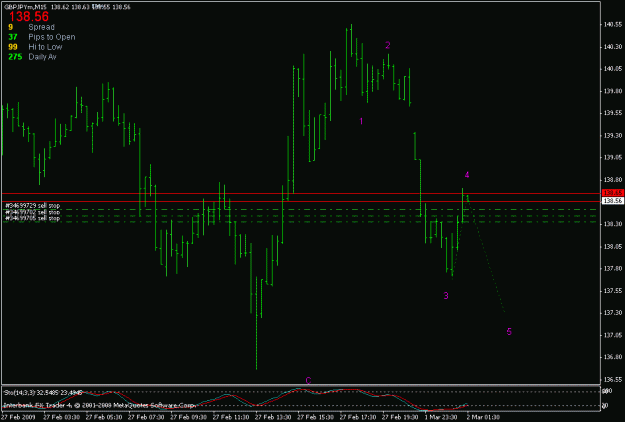625x422 pixels.
Task: Click the Daily Av label
Action: [x=42, y=57]
